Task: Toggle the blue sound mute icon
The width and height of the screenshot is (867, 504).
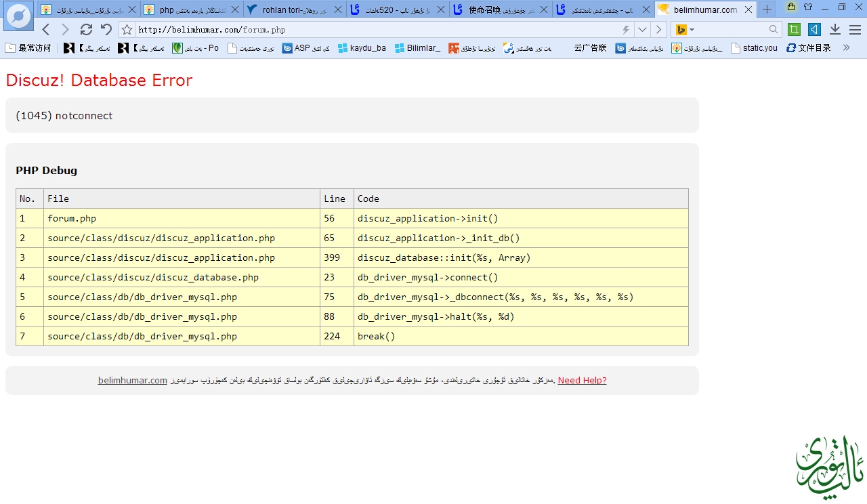Action: point(815,30)
